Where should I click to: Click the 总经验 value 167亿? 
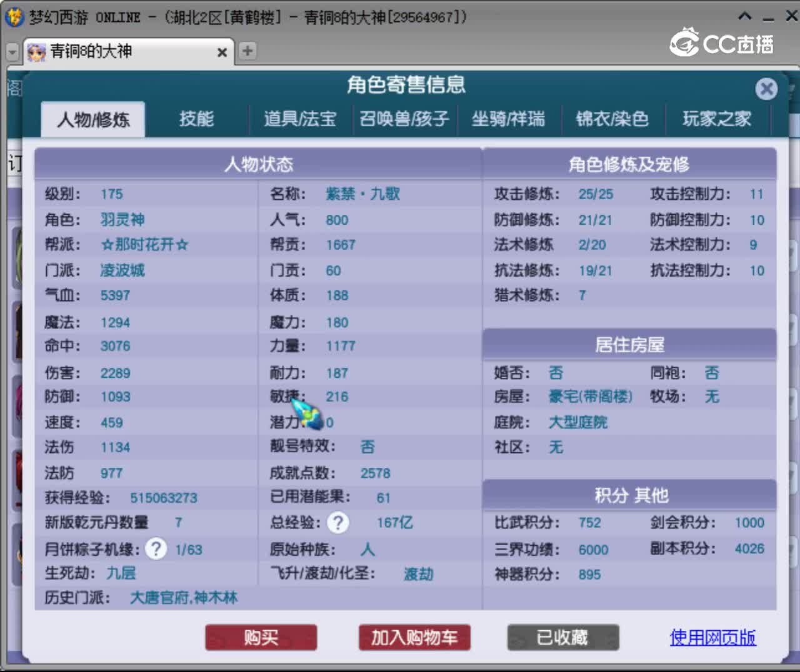pyautogui.click(x=395, y=523)
